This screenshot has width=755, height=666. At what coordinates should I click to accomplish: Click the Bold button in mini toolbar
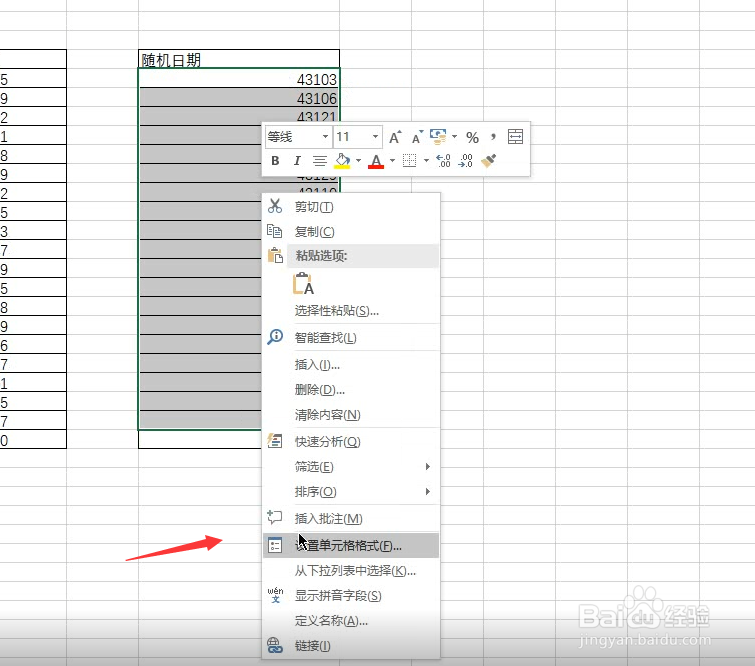click(x=275, y=160)
